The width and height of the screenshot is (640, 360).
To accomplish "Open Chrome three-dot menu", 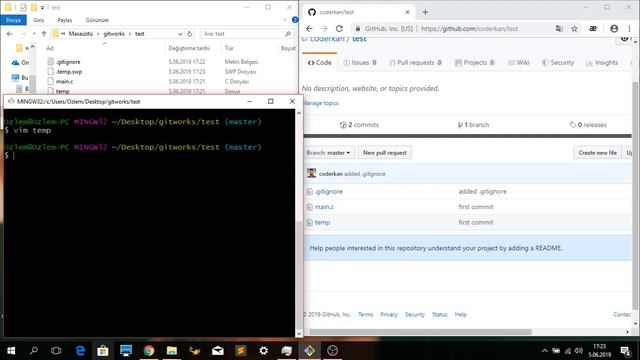I will pos(629,29).
